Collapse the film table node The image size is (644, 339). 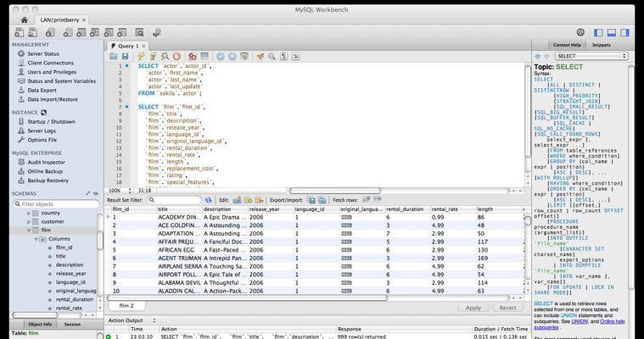tap(29, 231)
